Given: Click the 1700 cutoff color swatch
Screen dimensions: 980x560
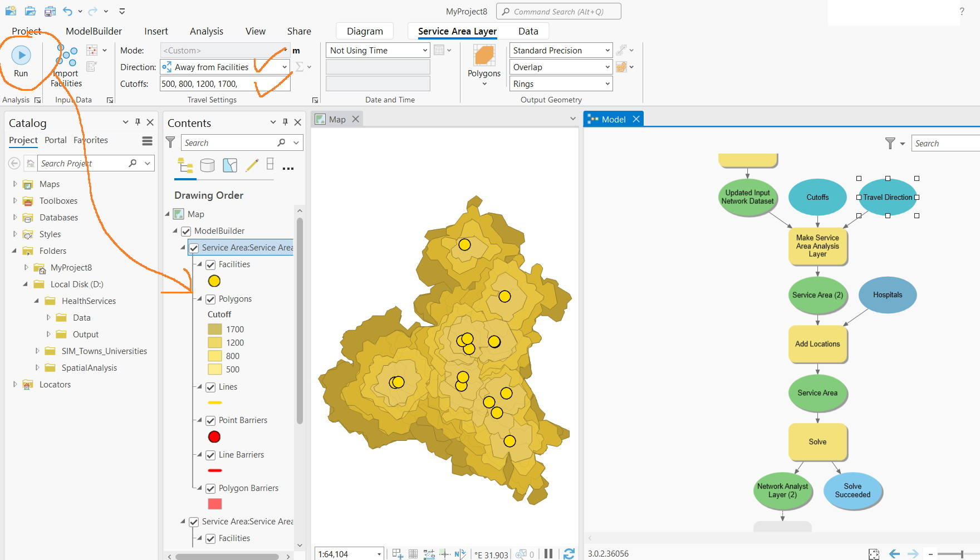Looking at the screenshot, I should pyautogui.click(x=215, y=329).
